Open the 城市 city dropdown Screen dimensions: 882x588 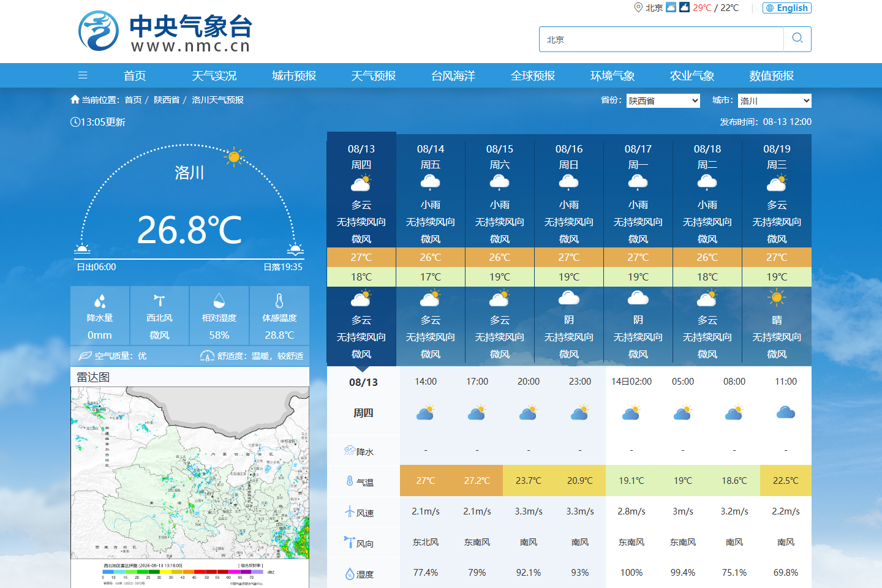tap(775, 100)
